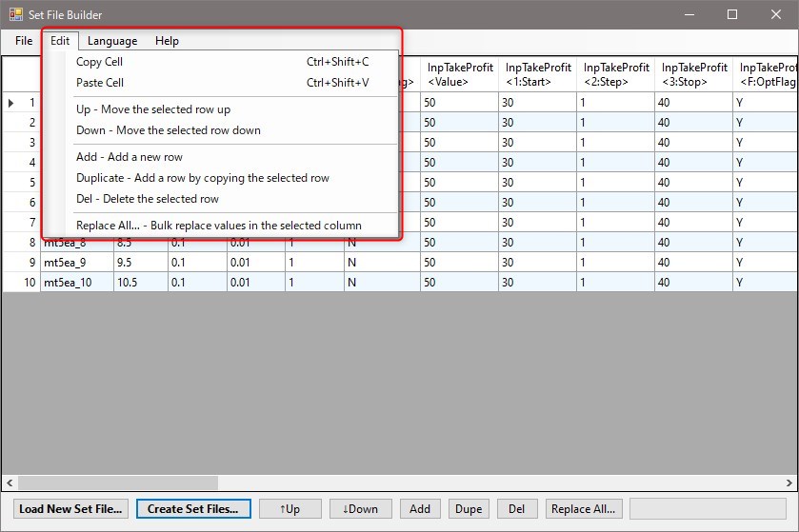Image resolution: width=799 pixels, height=532 pixels.
Task: Open the Help menu
Action: pos(167,41)
